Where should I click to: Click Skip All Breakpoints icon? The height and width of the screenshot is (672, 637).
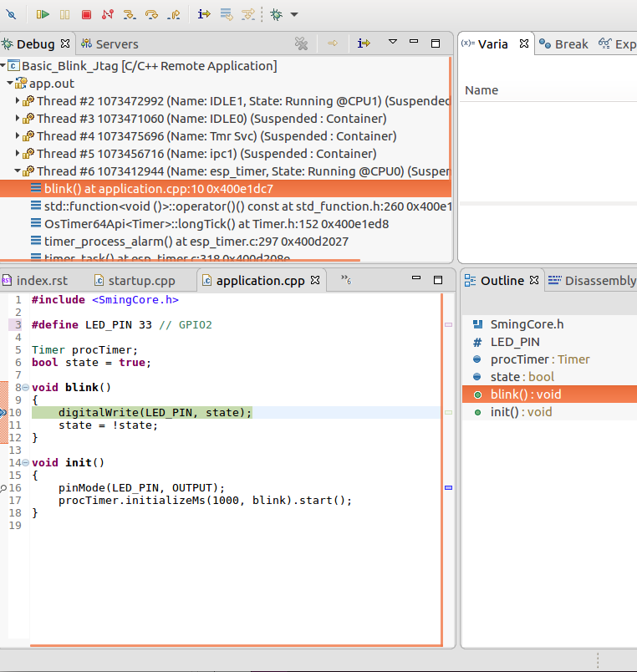11,14
